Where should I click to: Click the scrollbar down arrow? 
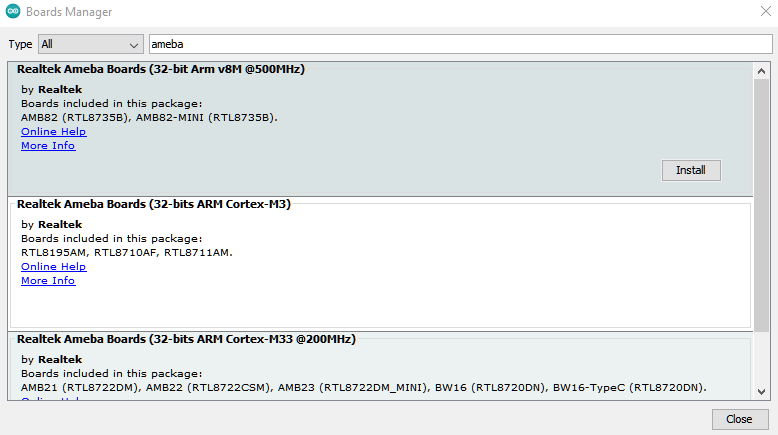[x=762, y=391]
